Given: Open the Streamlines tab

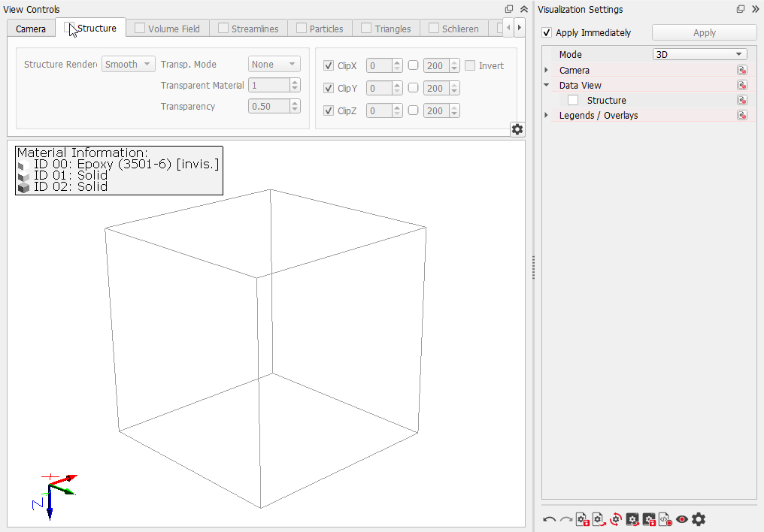Looking at the screenshot, I should (x=248, y=28).
